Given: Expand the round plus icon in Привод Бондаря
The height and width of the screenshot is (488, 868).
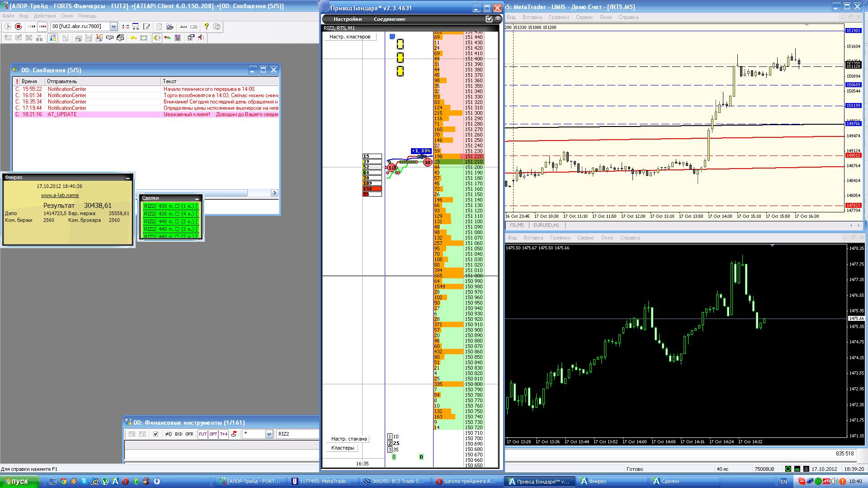Looking at the screenshot, I should 498,19.
